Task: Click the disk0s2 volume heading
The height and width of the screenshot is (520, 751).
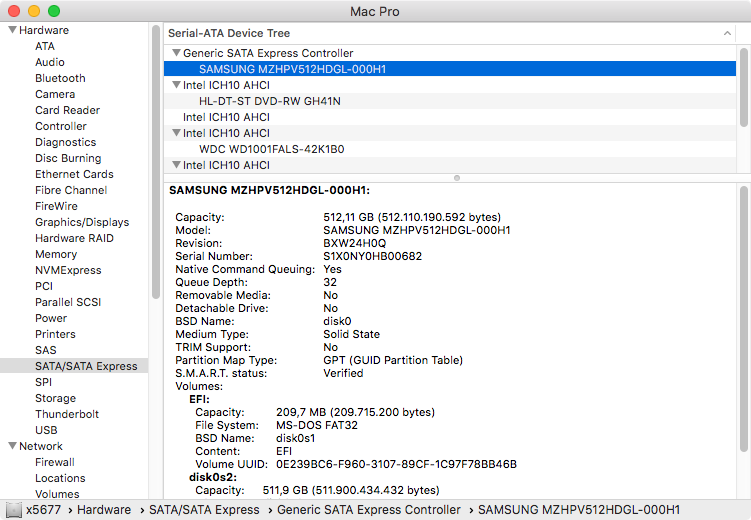Action: click(213, 477)
